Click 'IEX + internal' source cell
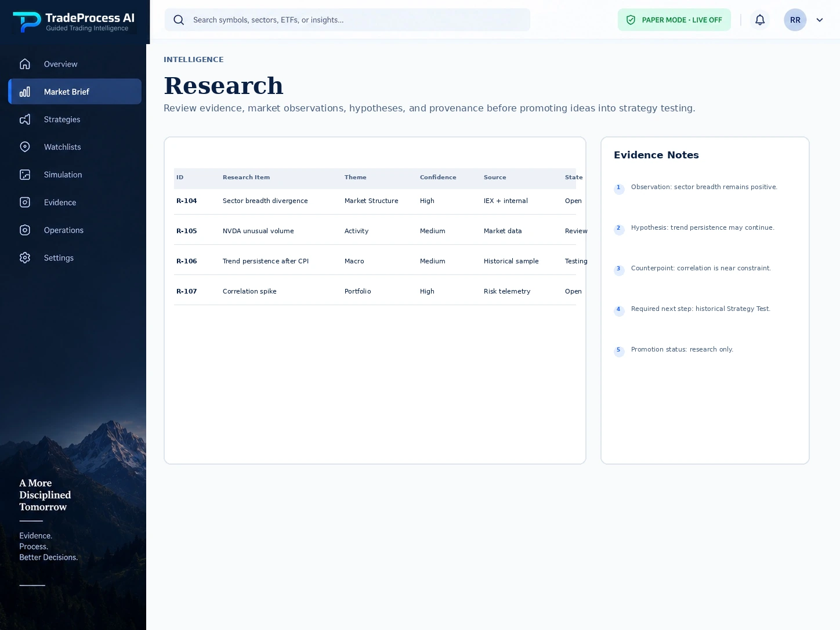The height and width of the screenshot is (630, 840). (x=506, y=201)
